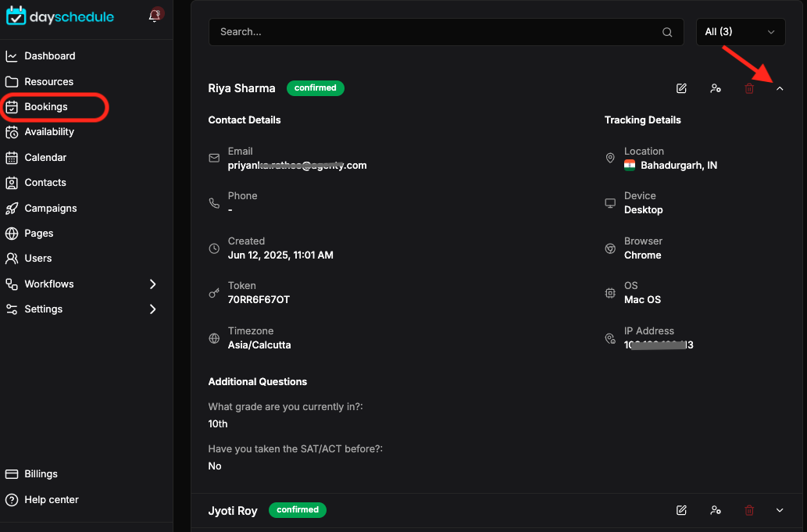Click the Riya Sharma name
807x532 pixels.
241,88
